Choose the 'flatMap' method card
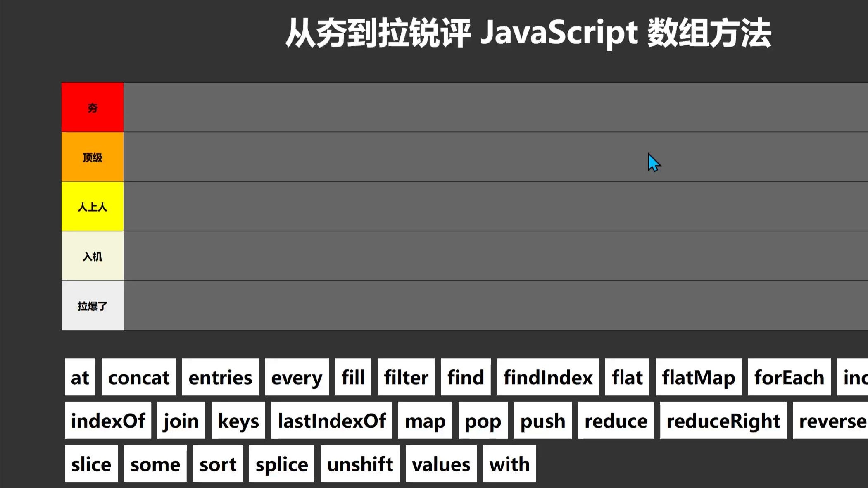The image size is (868, 488). click(698, 377)
